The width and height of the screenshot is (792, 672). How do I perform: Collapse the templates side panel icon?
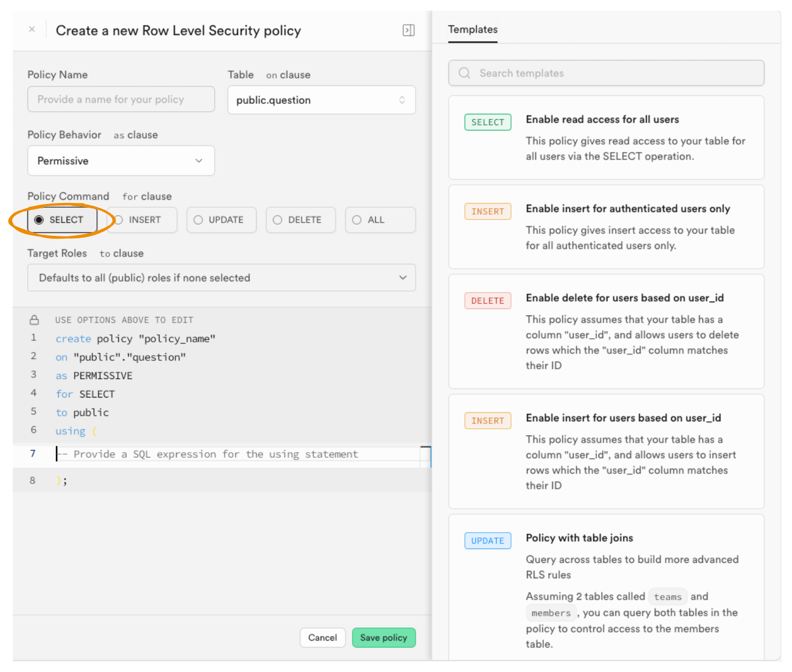[x=408, y=30]
